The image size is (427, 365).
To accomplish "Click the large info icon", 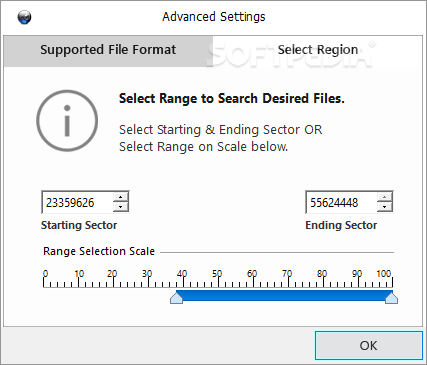I will click(x=67, y=120).
